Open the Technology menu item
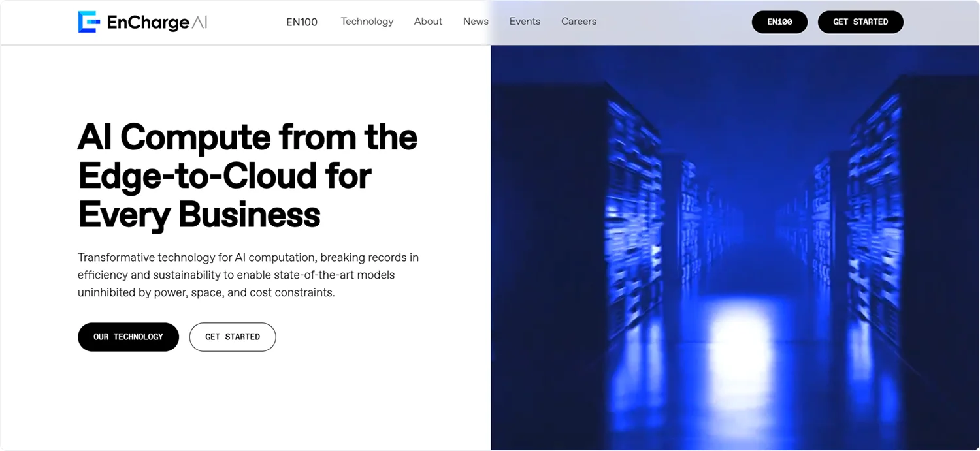The image size is (980, 451). point(367,22)
